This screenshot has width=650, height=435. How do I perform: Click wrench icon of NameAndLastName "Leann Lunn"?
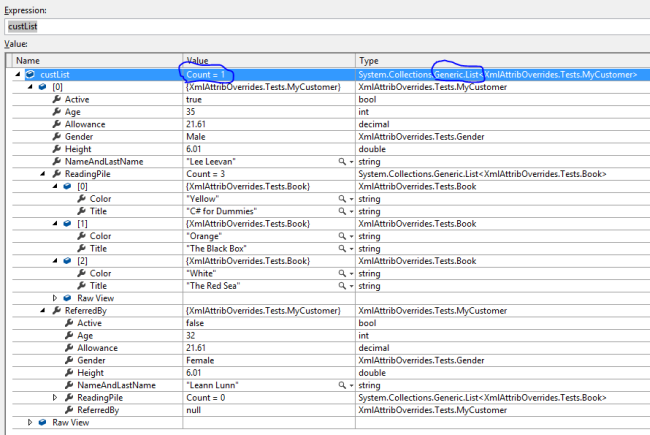click(69, 385)
